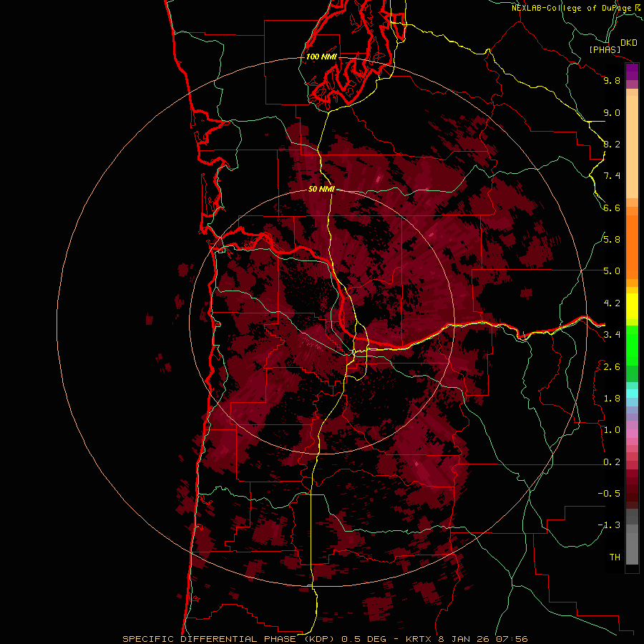Viewport: 644px width, 644px height.
Task: Click the [PHAS] unit label
Action: [605, 50]
